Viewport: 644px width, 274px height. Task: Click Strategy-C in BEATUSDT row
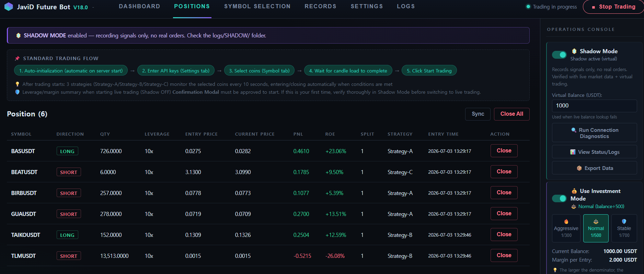coord(400,172)
